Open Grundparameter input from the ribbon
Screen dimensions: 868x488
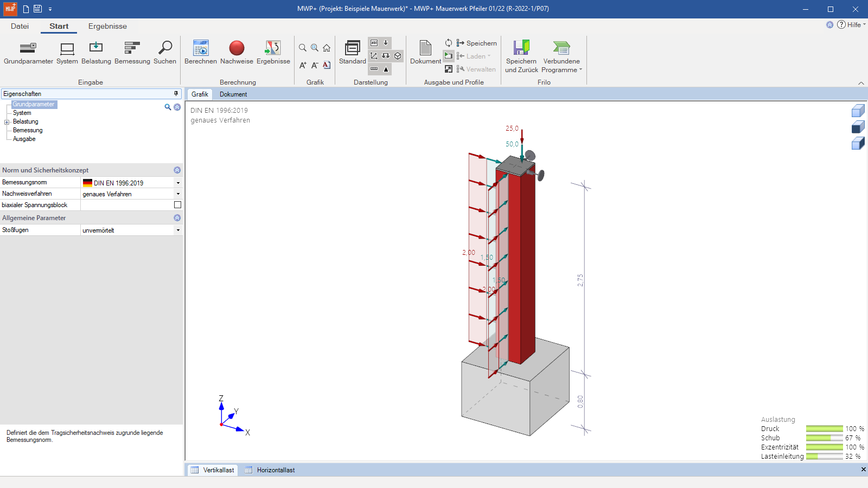[28, 53]
